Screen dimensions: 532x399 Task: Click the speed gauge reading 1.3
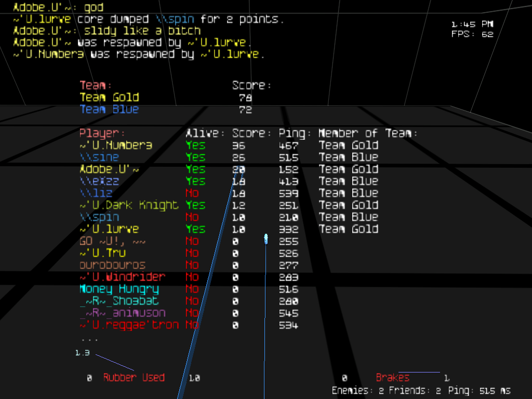pyautogui.click(x=82, y=353)
